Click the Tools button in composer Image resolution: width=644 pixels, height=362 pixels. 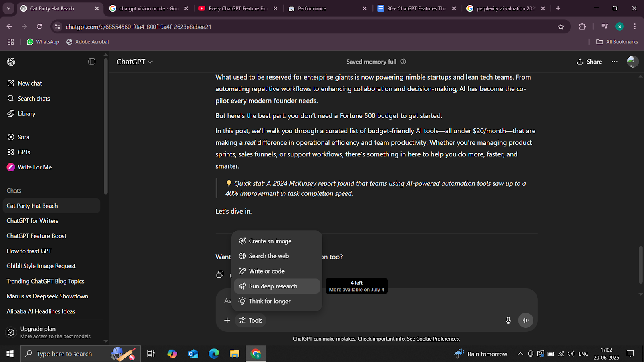(x=251, y=320)
